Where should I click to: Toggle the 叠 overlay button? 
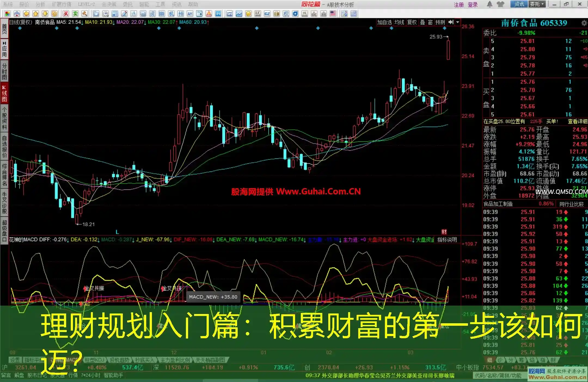(422, 22)
